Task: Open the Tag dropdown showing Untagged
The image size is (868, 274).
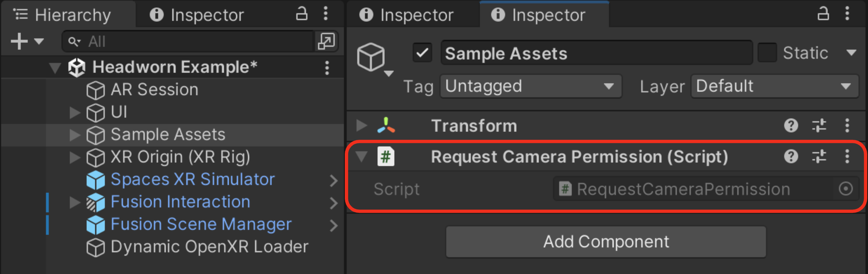Action: click(531, 86)
